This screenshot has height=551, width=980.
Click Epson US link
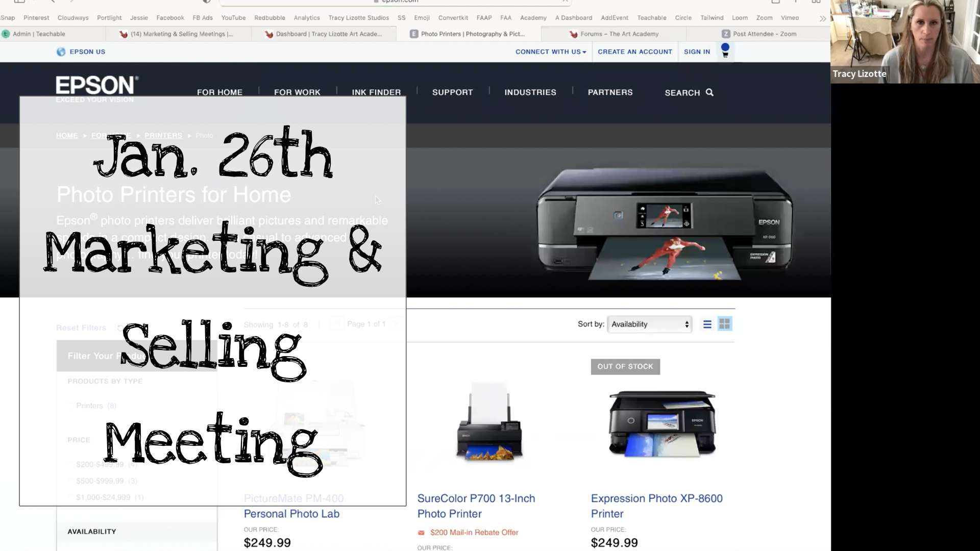click(x=87, y=52)
